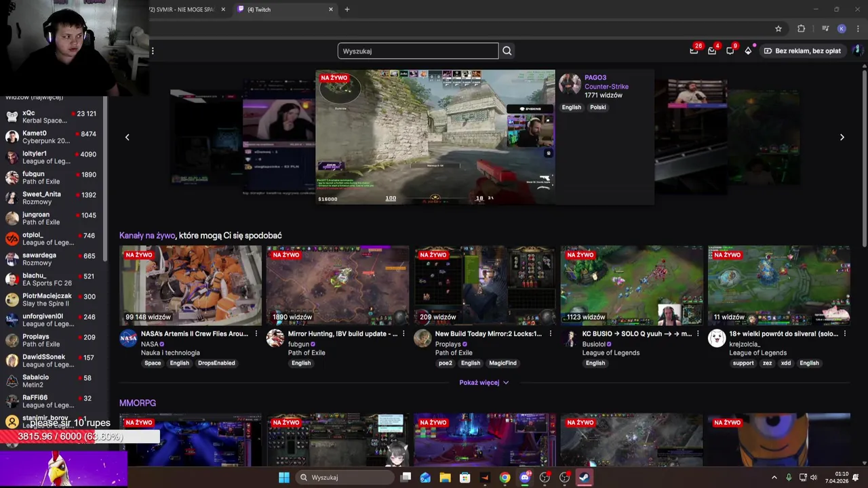
Task: Open xQc channel in sidebar
Action: coord(52,117)
